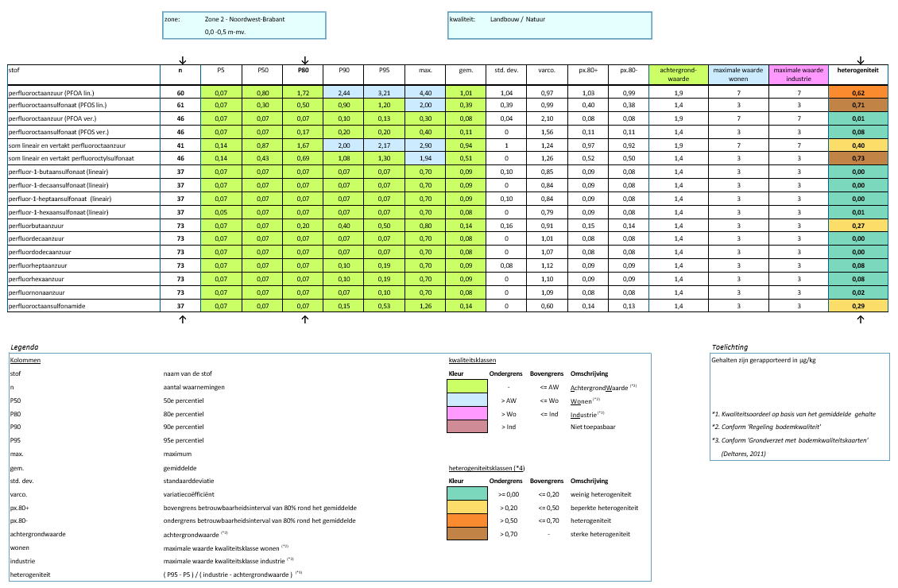
Task: Click the down arrow above heterogeniteit column
Action: (x=860, y=60)
